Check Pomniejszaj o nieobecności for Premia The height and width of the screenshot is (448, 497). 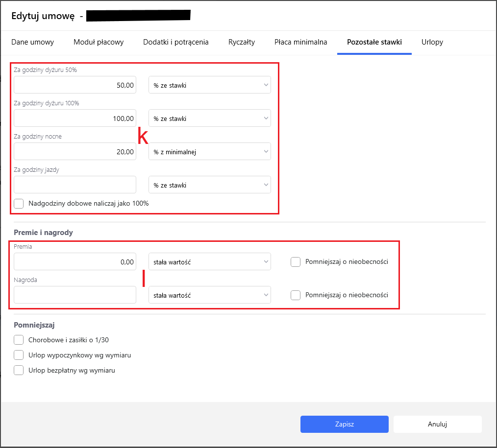pos(296,262)
